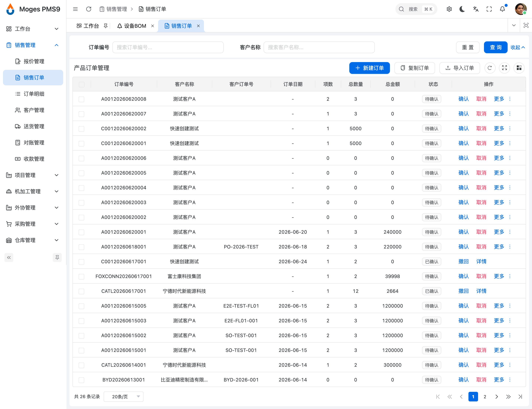Click 撤回 for order C00120260617001
Image resolution: width=532 pixels, height=409 pixels.
pyautogui.click(x=463, y=261)
